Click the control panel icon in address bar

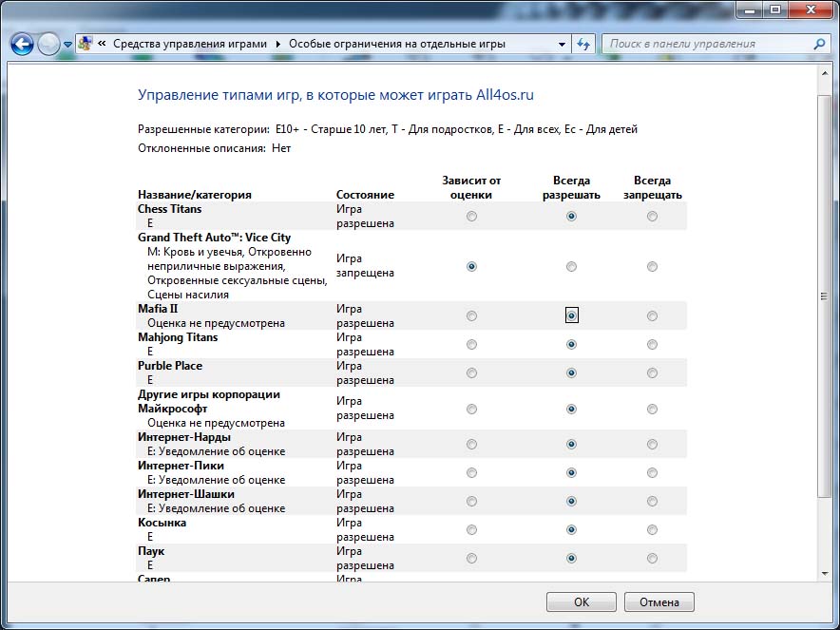pyautogui.click(x=85, y=44)
